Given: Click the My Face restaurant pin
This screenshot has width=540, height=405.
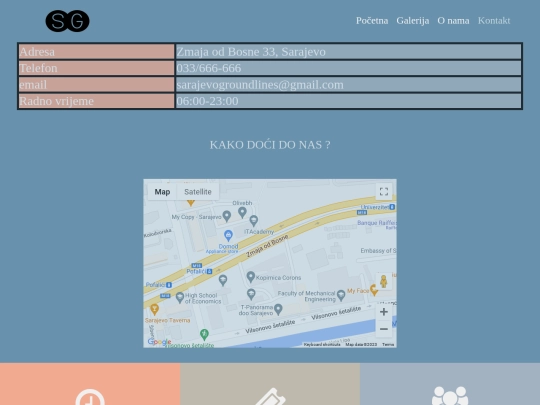Looking at the screenshot, I should [x=374, y=290].
